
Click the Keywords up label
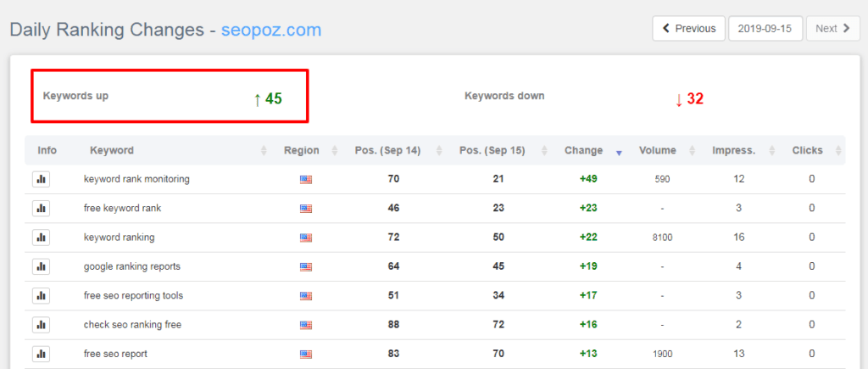point(75,96)
